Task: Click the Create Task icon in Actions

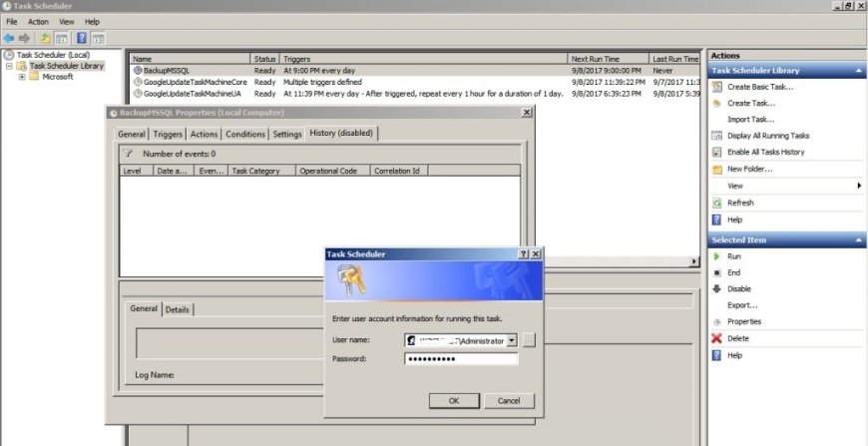Action: pyautogui.click(x=717, y=103)
